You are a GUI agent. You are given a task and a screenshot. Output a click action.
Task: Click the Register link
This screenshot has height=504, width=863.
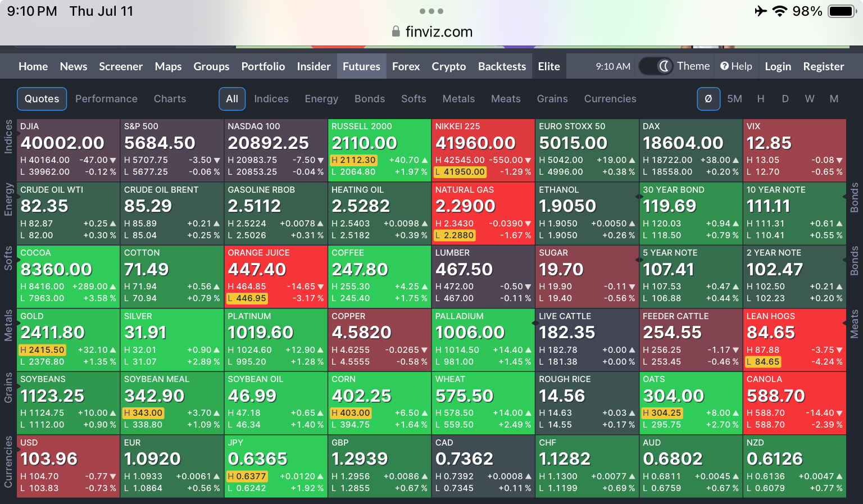[x=823, y=66]
